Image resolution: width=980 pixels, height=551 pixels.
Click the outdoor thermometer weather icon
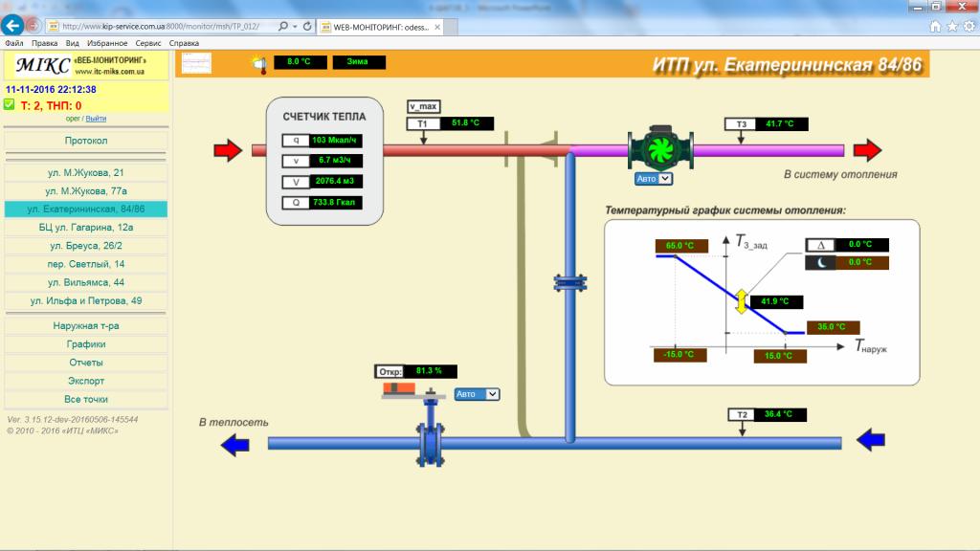[x=258, y=63]
